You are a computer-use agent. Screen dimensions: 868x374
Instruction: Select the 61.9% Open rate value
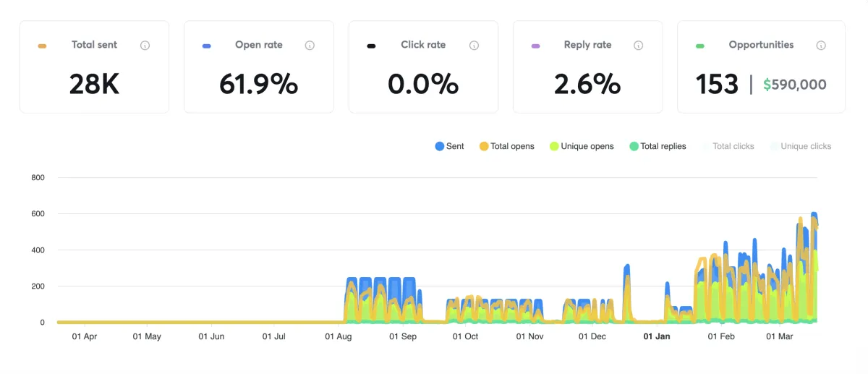pyautogui.click(x=258, y=85)
